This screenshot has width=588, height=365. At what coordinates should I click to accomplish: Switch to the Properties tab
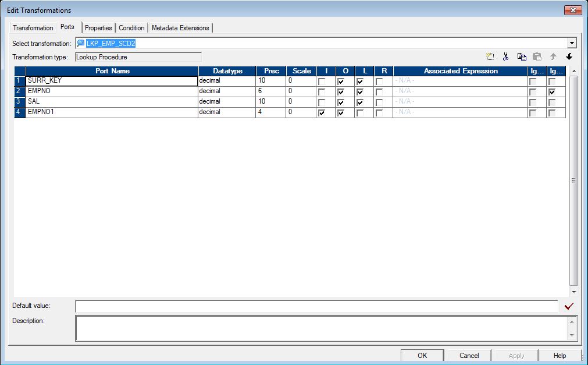pos(98,27)
